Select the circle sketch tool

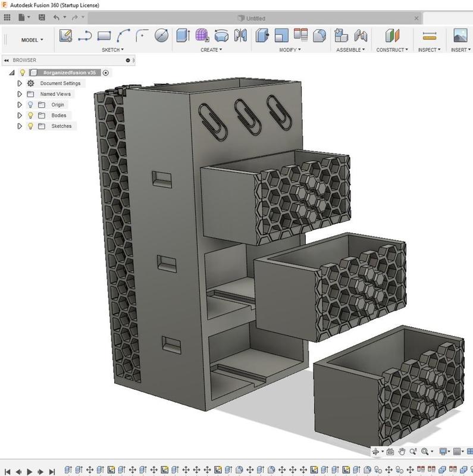pyautogui.click(x=161, y=36)
